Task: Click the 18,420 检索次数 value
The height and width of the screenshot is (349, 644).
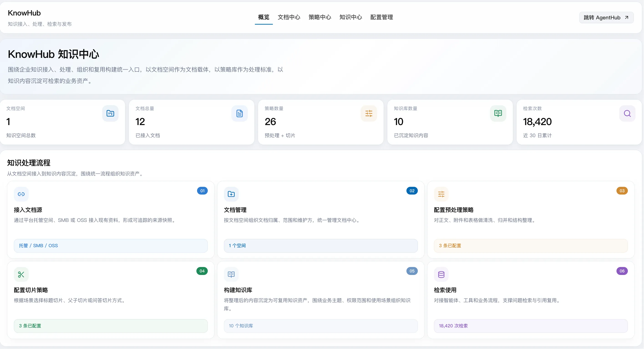Action: click(538, 122)
